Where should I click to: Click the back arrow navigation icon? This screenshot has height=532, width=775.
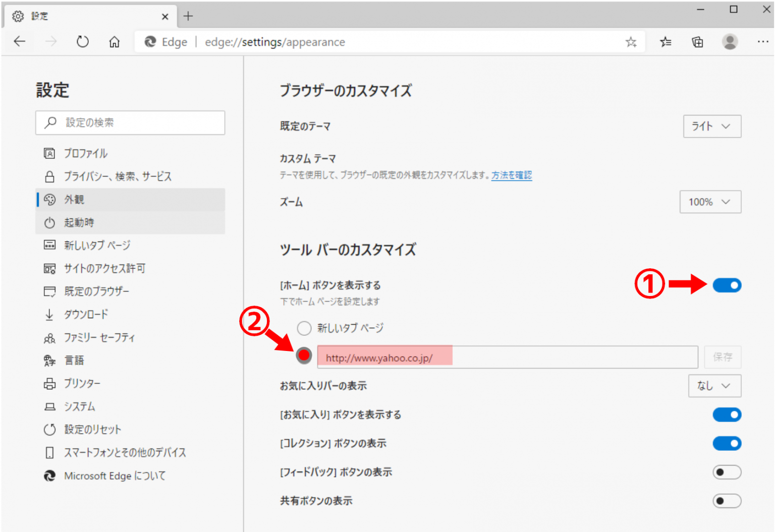point(19,41)
